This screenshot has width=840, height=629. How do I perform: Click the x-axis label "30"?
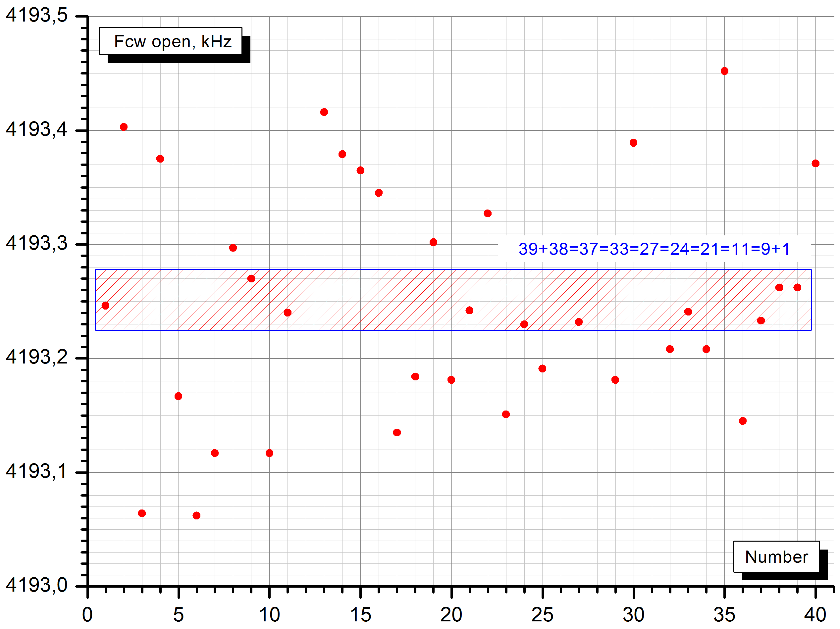pyautogui.click(x=633, y=614)
